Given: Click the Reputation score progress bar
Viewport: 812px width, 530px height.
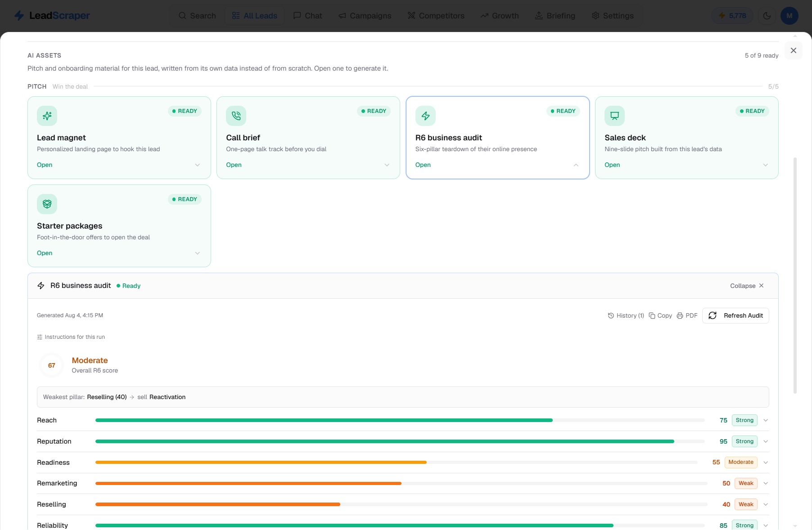Looking at the screenshot, I should [x=400, y=441].
